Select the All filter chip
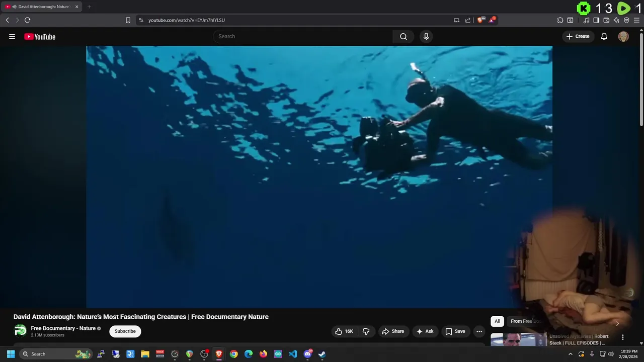This screenshot has height=362, width=644. (x=497, y=321)
